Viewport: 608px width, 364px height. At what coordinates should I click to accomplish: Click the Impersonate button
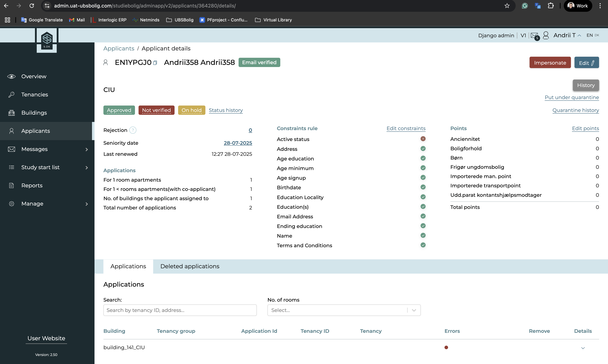550,63
